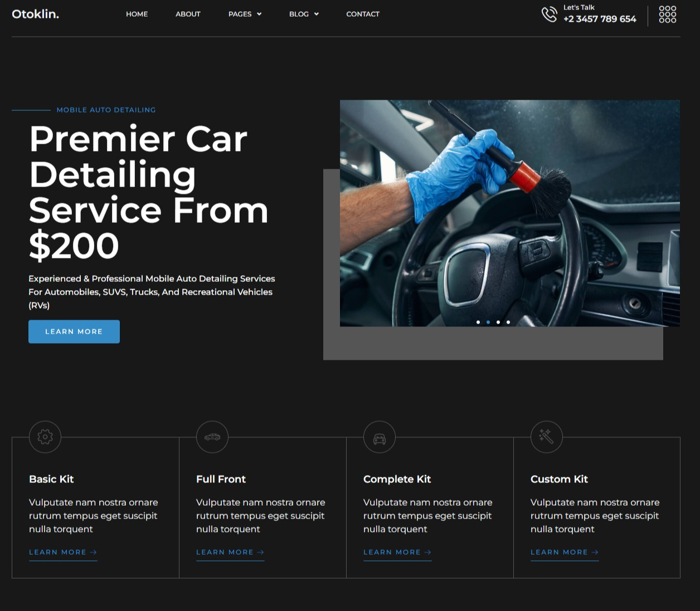This screenshot has height=611, width=700.
Task: Click the magic wand icon above Custom Kit
Action: [x=547, y=437]
